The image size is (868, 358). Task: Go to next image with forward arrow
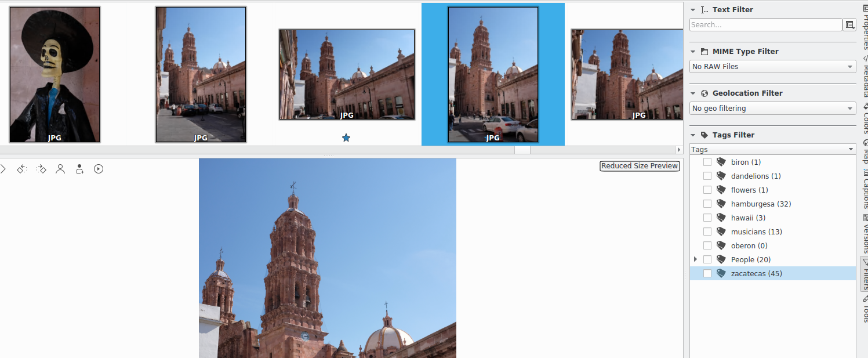tap(3, 169)
